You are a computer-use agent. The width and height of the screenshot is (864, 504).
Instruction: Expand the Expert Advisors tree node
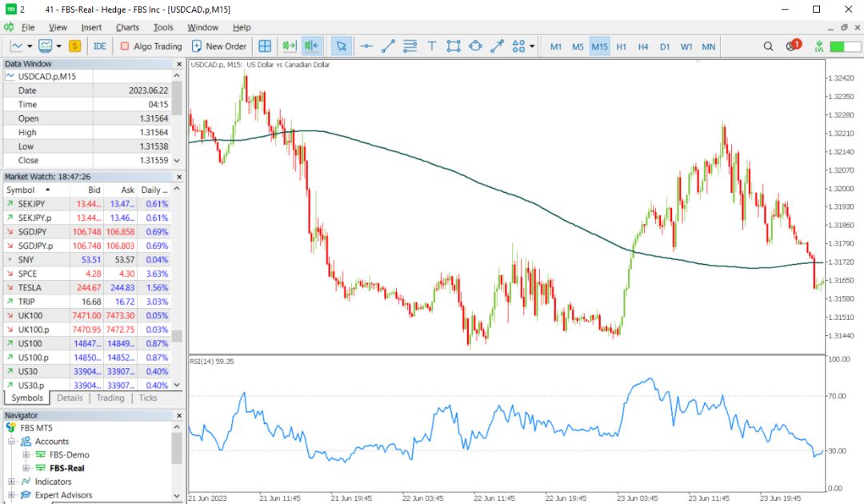coord(11,494)
